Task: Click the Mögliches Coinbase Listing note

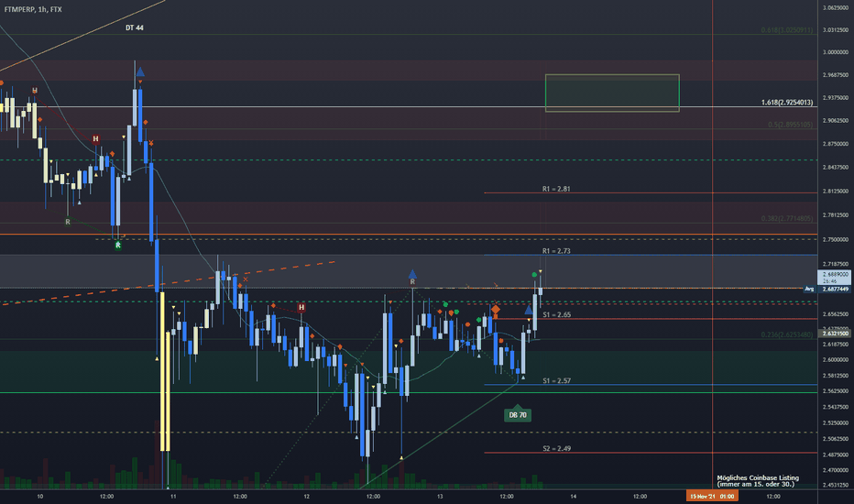Action: click(758, 480)
